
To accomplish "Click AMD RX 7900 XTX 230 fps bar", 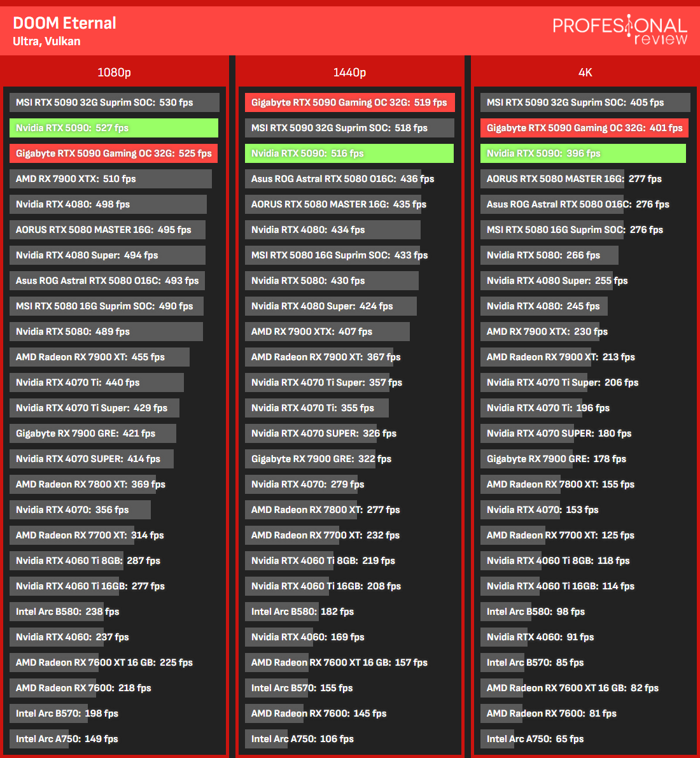I will [540, 332].
